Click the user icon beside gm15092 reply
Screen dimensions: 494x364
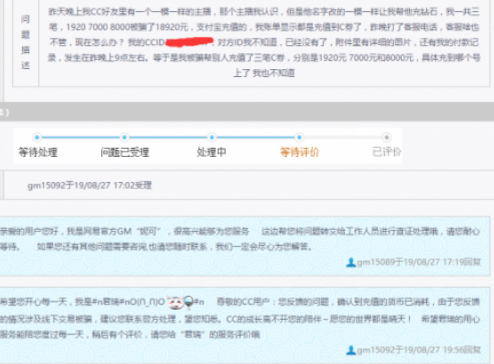[x=351, y=350]
